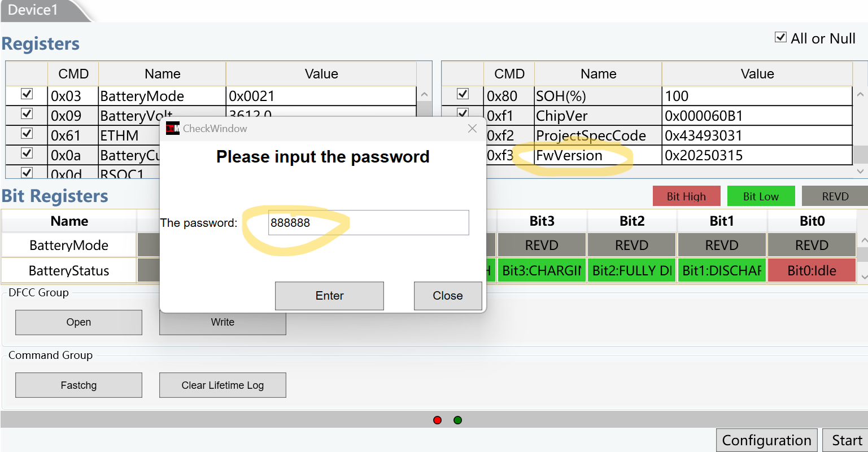Click the red status indicator dot
This screenshot has width=868, height=452.
tap(437, 420)
